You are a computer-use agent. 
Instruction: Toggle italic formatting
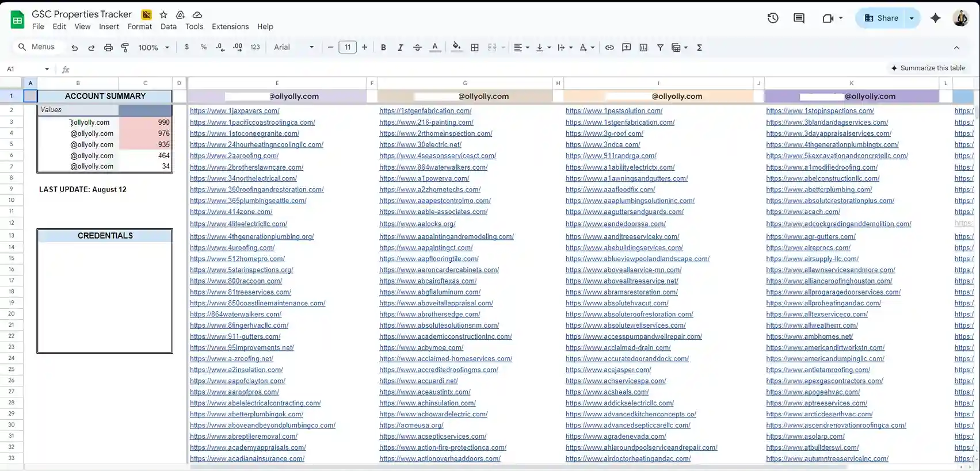[x=401, y=48]
